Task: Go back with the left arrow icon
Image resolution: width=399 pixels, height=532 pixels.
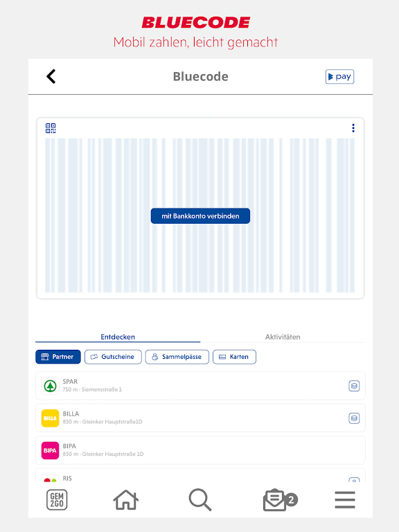Action: 51,76
